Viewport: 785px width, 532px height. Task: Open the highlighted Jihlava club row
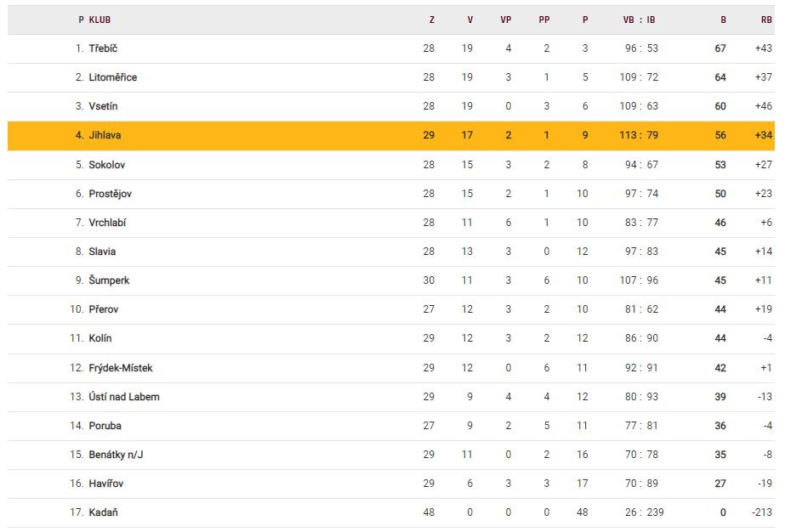(106, 135)
